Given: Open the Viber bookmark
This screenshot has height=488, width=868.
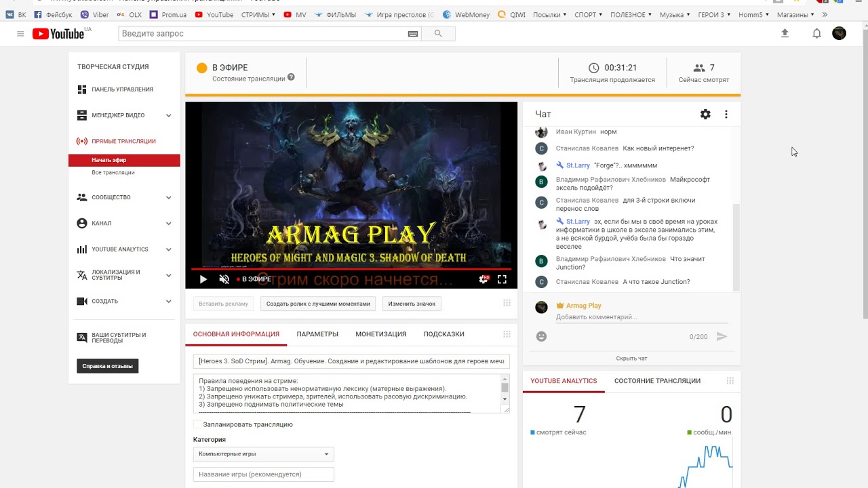Looking at the screenshot, I should point(94,14).
